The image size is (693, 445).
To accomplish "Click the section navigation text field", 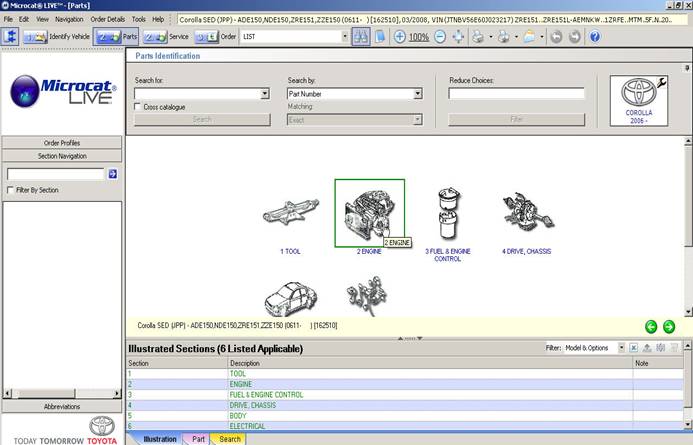I will click(56, 174).
